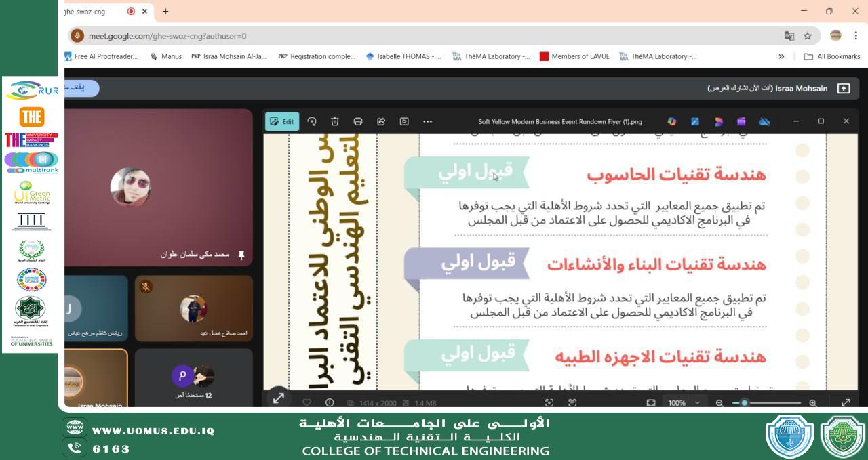
Task: Rotate the image using the rotate icon
Action: pos(312,121)
